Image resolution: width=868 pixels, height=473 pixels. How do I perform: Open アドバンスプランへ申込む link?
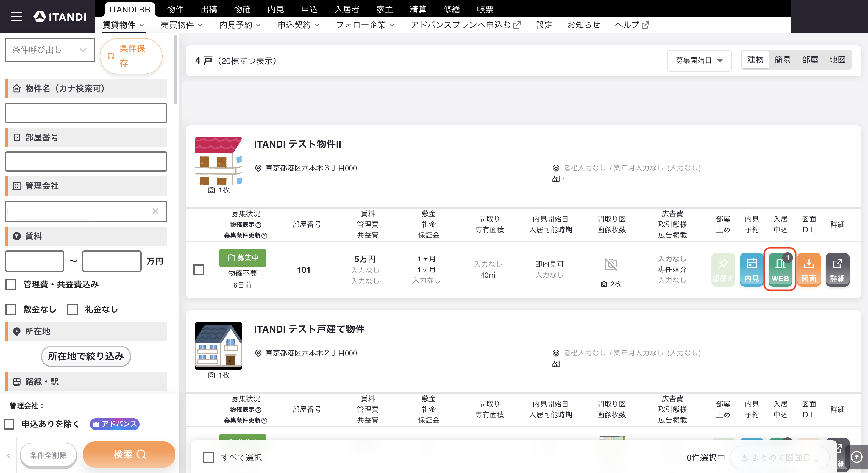466,25
